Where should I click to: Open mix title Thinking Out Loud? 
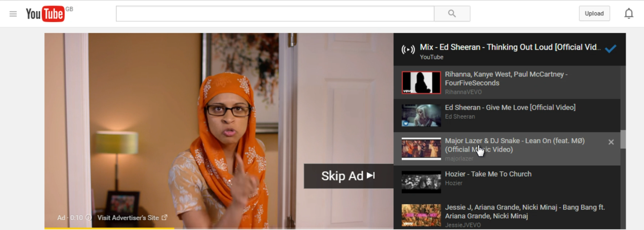click(x=510, y=47)
